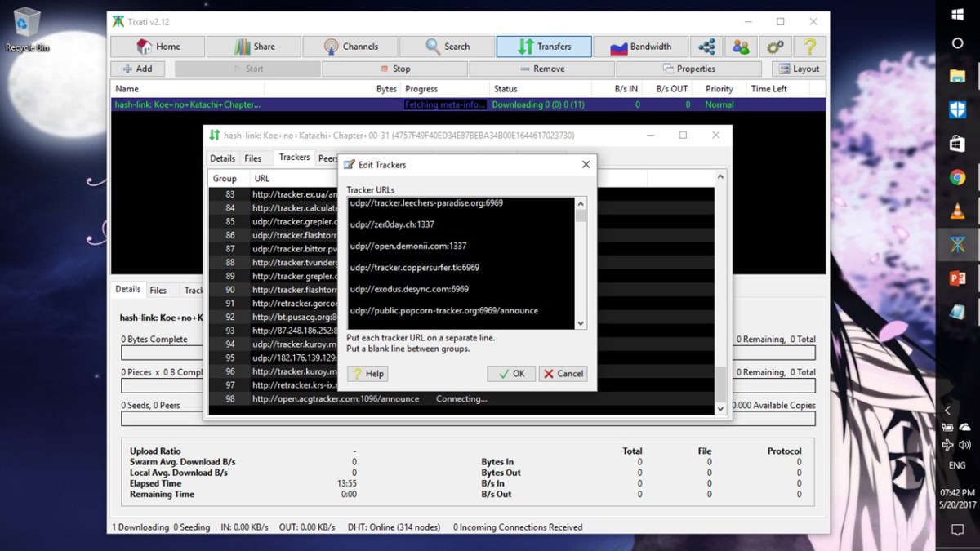This screenshot has width=980, height=551.
Task: Open the Users/contacts icon button
Action: [x=741, y=47]
